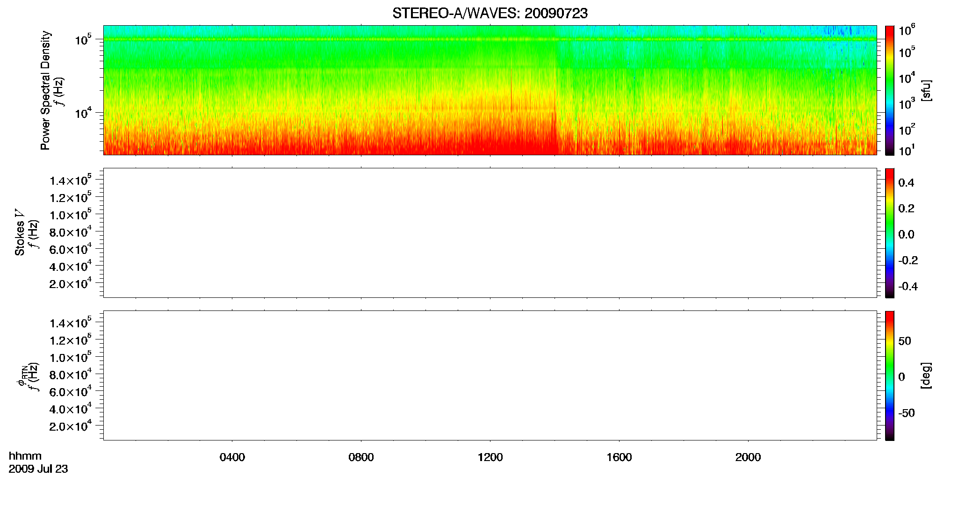Click the 10^4 tick on spectrogram frequency axis
The height and width of the screenshot is (505, 980).
coord(84,113)
